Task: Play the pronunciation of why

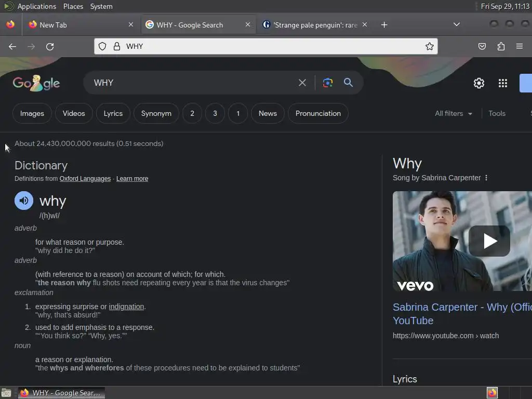Action: pyautogui.click(x=24, y=201)
